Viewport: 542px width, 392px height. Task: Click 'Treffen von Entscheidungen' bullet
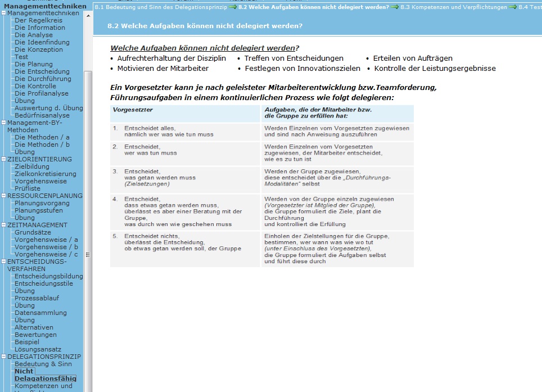click(294, 58)
